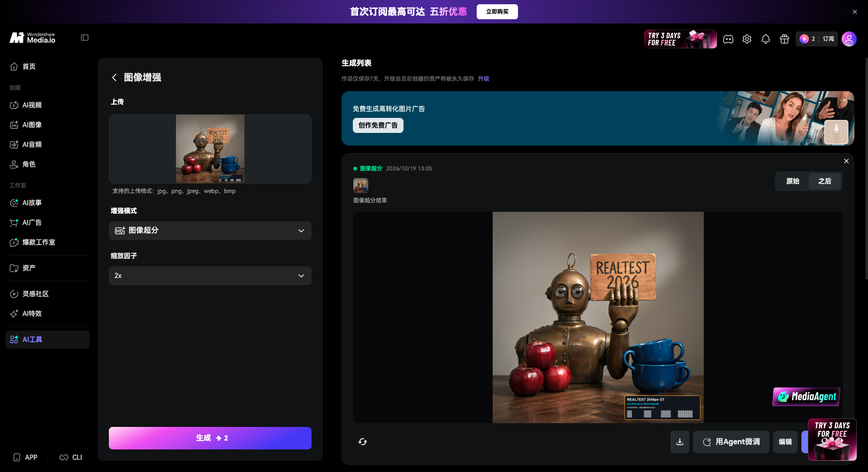Image resolution: width=868 pixels, height=472 pixels.
Task: Open AI图像 in sidebar
Action: (47, 125)
